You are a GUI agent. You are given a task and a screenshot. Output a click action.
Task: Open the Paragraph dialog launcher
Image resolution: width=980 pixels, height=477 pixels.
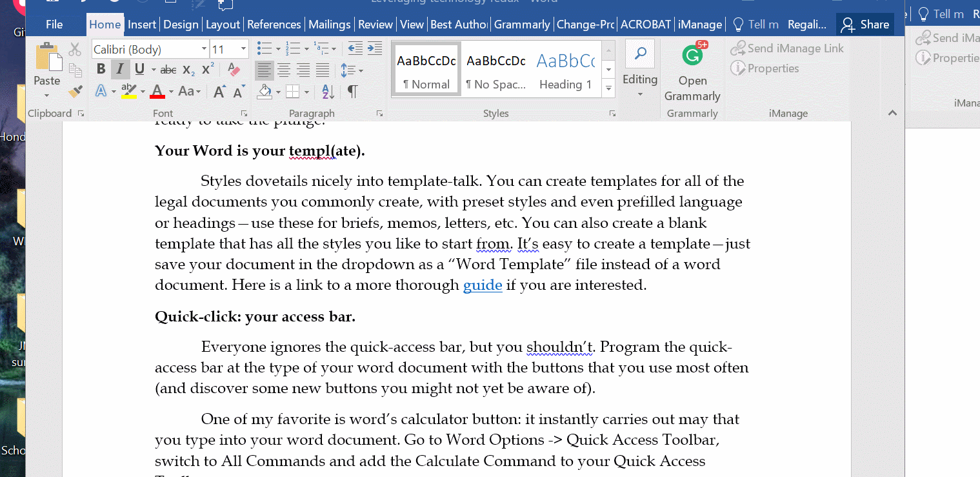coord(379,114)
